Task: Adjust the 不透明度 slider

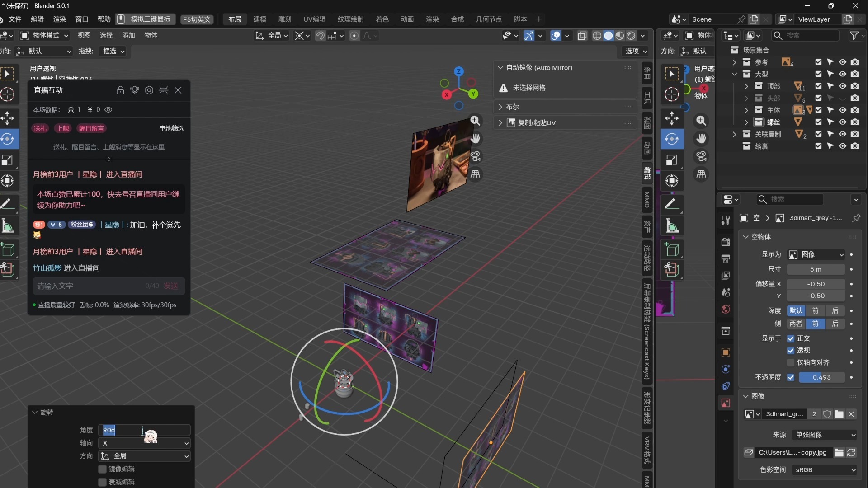Action: click(x=821, y=377)
